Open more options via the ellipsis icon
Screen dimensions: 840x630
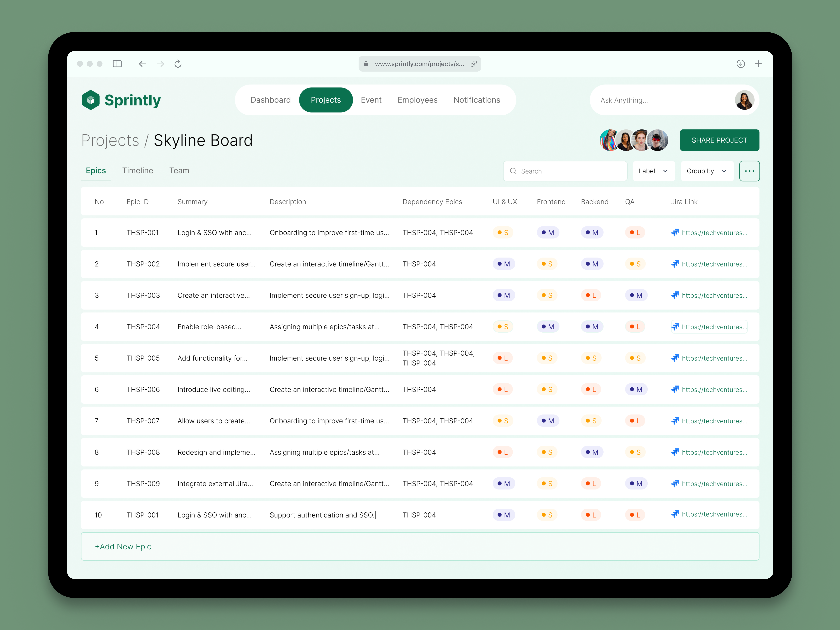tap(750, 171)
